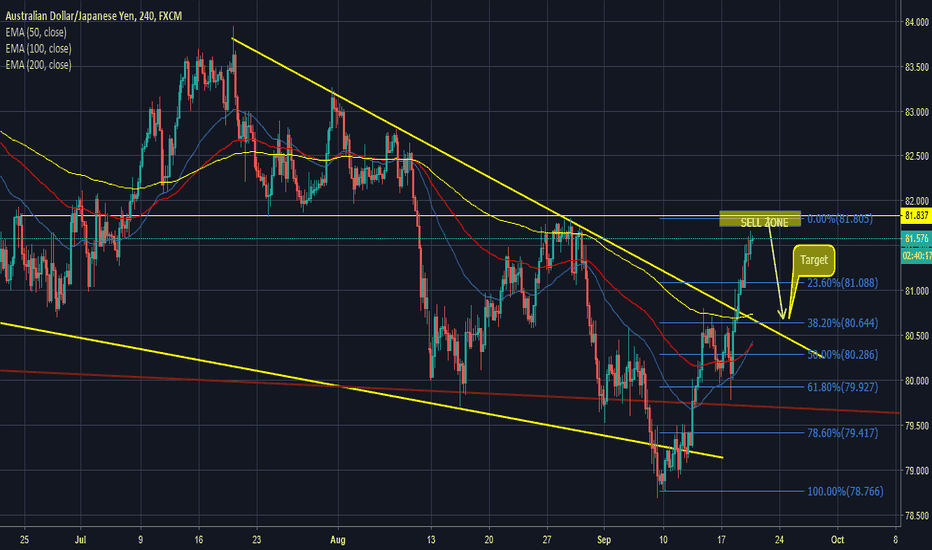The height and width of the screenshot is (550, 932).
Task: Click the 27 date on time axis
Action: pos(547,540)
